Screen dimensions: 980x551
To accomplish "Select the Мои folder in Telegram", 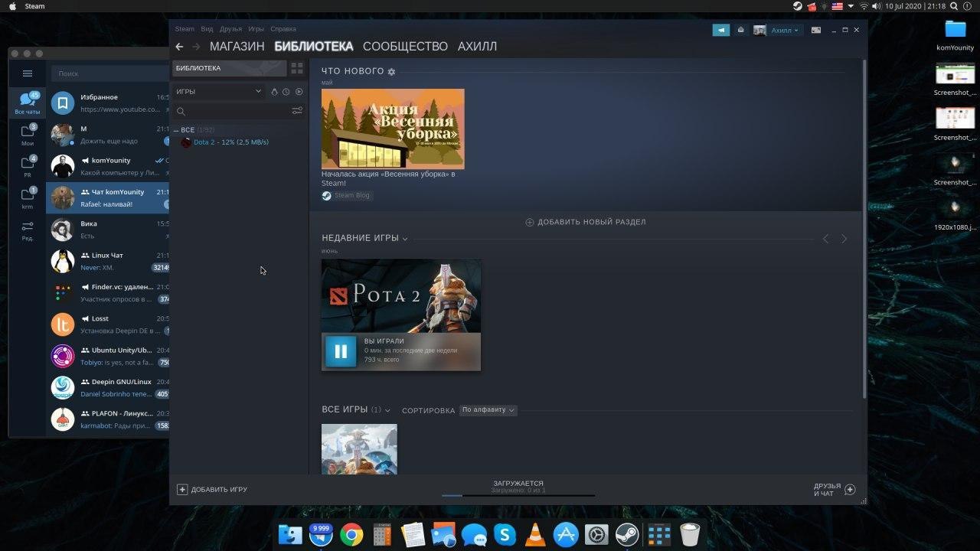I will click(x=28, y=135).
